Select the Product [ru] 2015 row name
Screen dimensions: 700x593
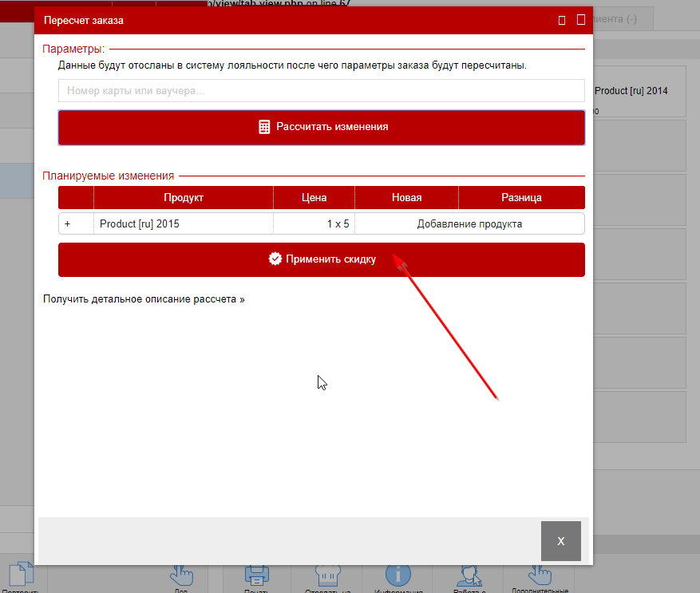click(x=140, y=224)
